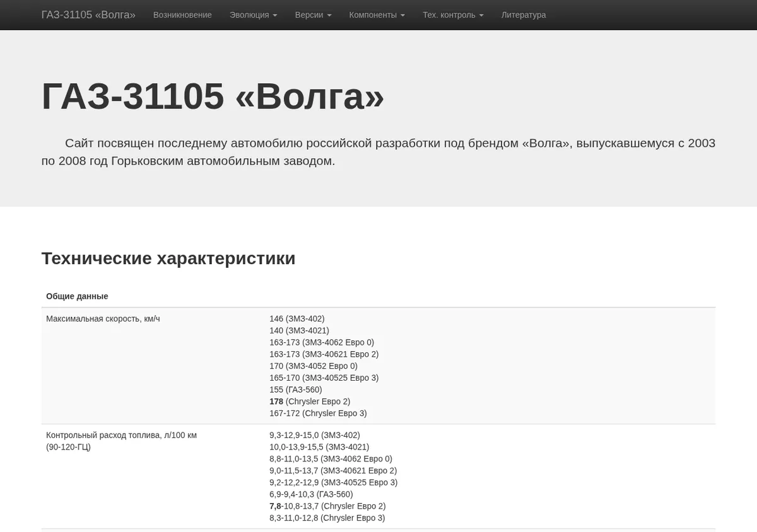Open the Литература page
This screenshot has height=532, width=757.
[x=524, y=14]
